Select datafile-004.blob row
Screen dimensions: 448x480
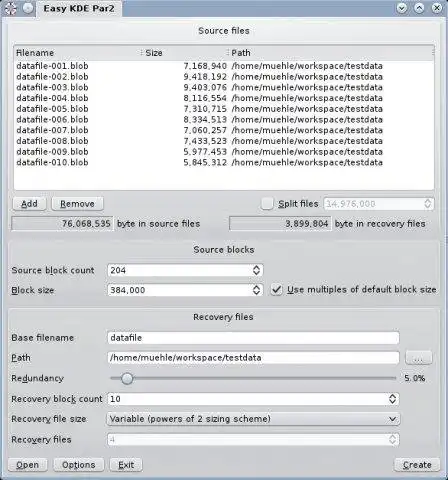coord(224,98)
